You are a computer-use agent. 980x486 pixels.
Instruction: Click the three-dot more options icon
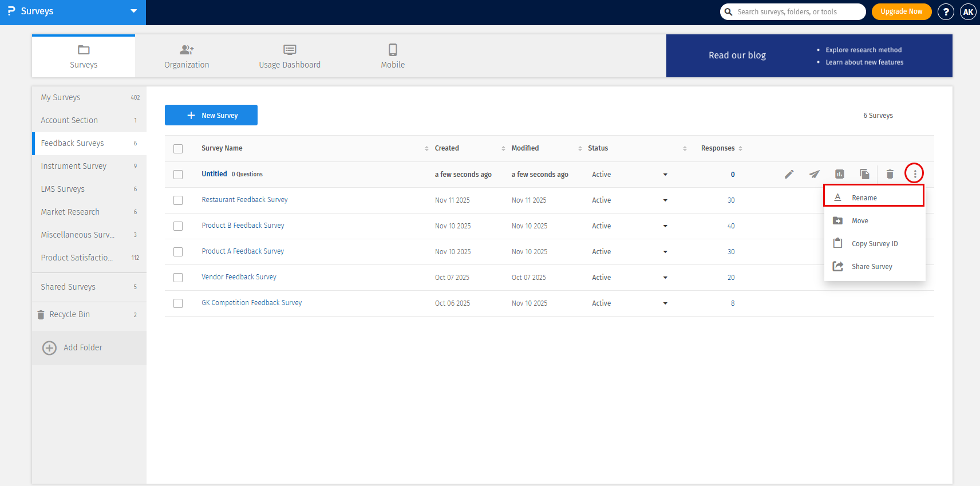point(914,173)
